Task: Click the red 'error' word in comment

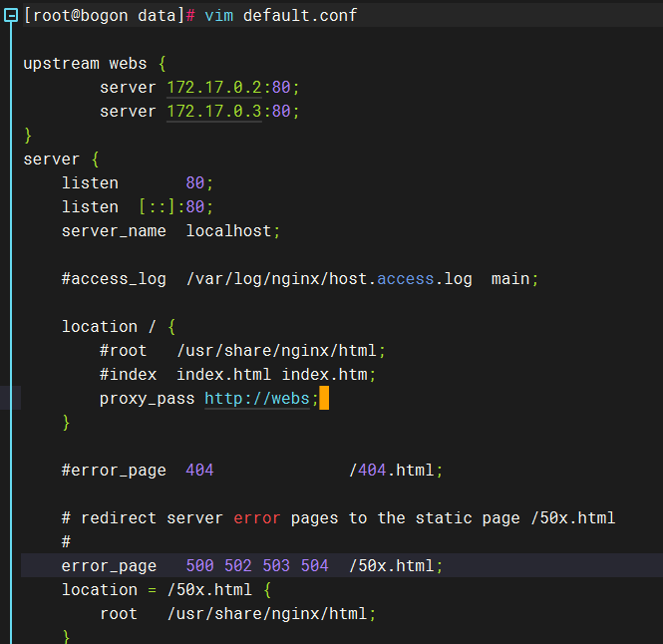Action: [x=257, y=518]
